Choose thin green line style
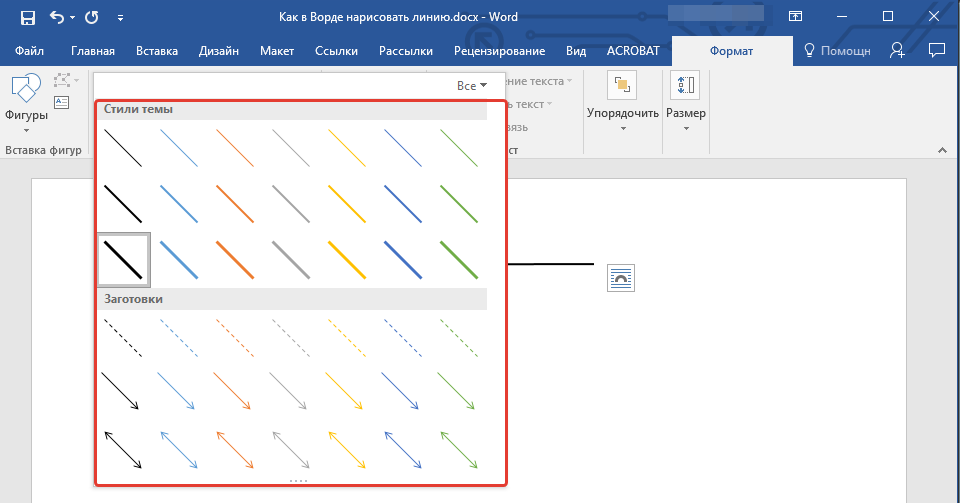 coord(459,147)
